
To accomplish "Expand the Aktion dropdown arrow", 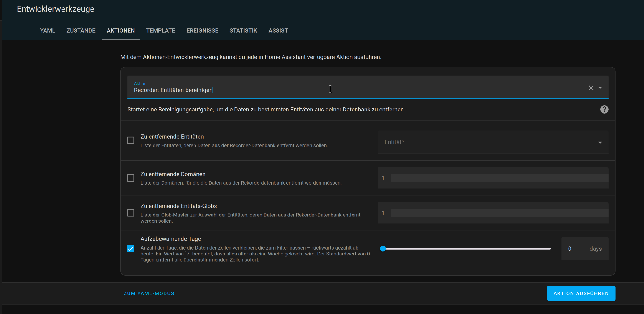I will [600, 88].
